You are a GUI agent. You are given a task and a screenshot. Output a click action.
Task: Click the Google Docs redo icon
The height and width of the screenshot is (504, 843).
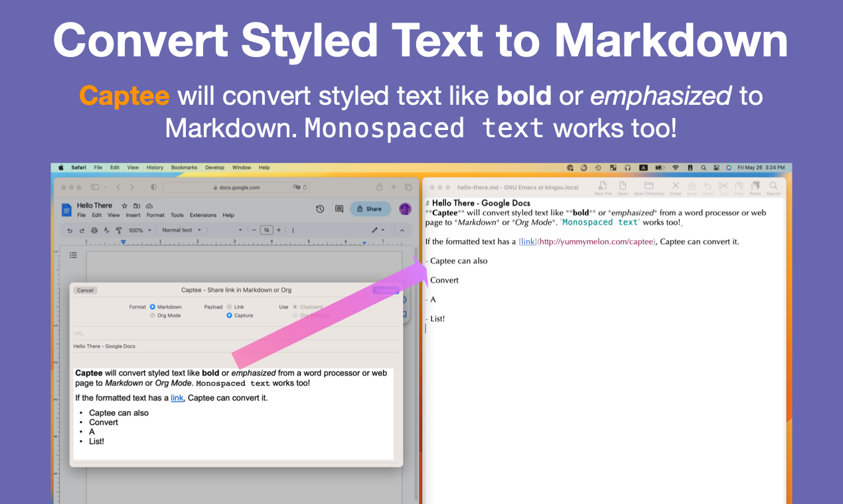pyautogui.click(x=82, y=230)
